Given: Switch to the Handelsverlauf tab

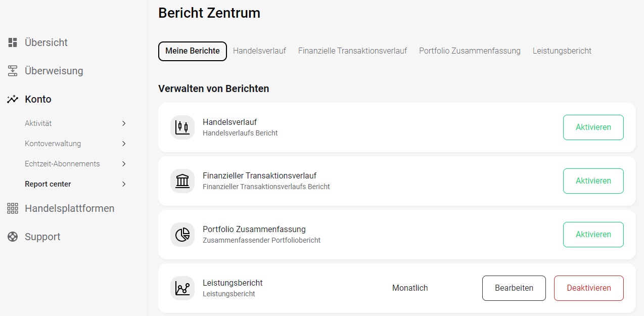Looking at the screenshot, I should coord(259,51).
